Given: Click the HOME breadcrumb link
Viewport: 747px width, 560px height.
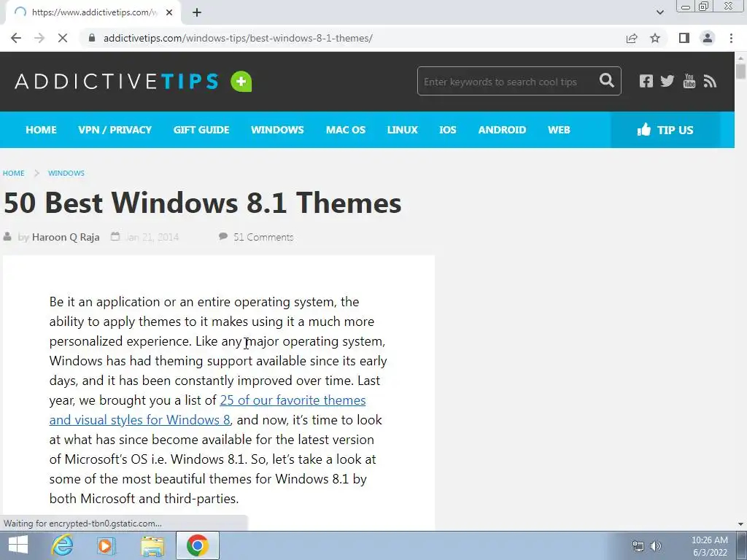Looking at the screenshot, I should [13, 174].
